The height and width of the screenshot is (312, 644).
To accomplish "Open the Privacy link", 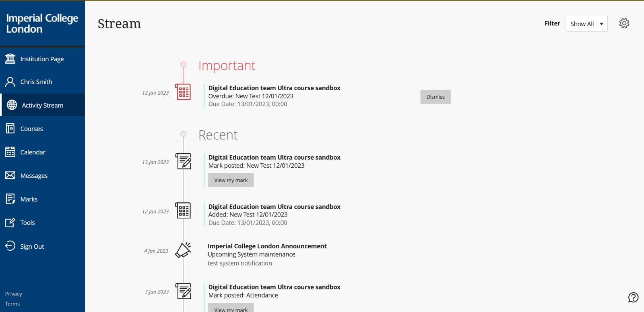I will [14, 294].
